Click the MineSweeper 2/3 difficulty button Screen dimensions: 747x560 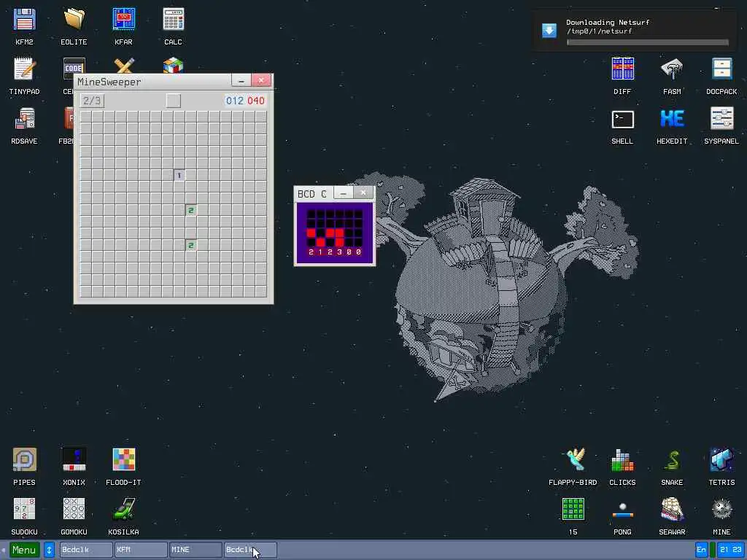tap(92, 101)
